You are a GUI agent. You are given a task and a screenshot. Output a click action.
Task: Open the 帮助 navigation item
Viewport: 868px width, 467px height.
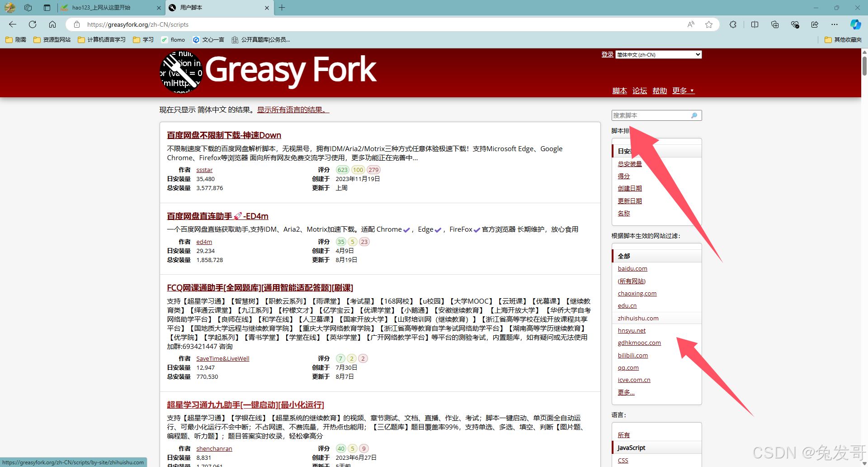(x=660, y=91)
